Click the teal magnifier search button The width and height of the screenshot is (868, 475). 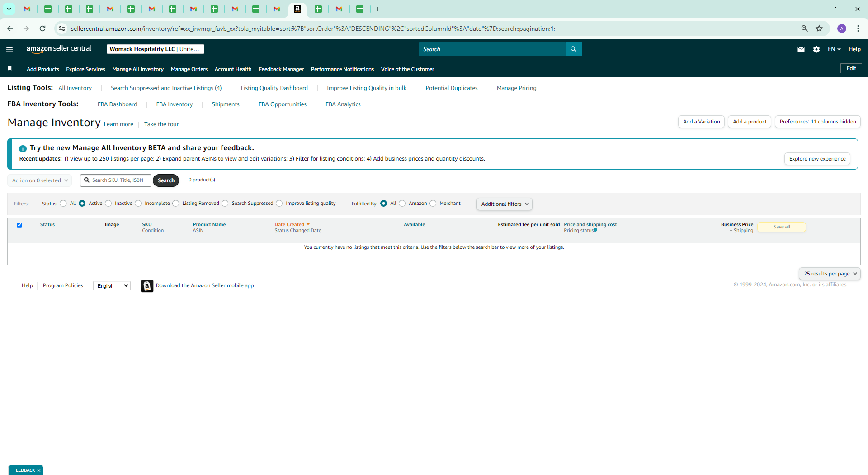573,49
